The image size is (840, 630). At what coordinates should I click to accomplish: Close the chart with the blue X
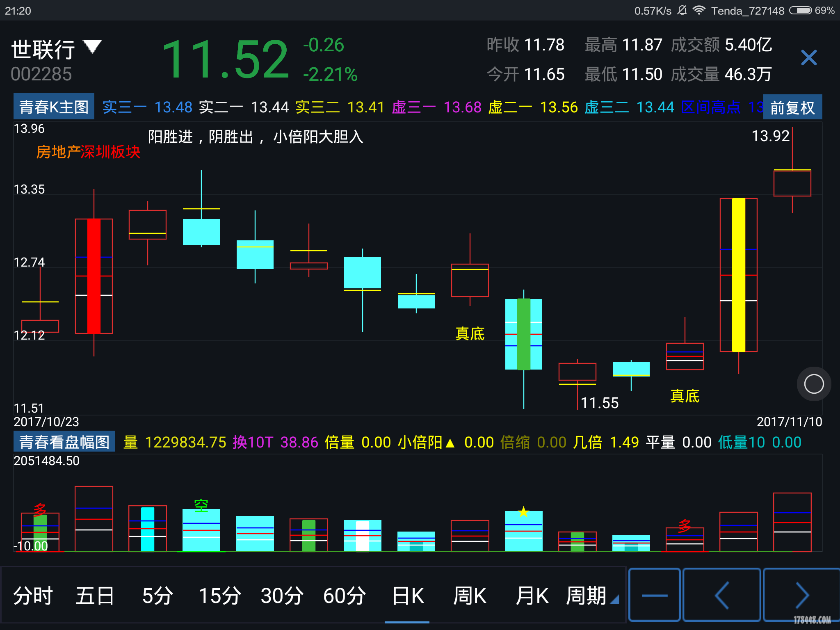point(809,57)
